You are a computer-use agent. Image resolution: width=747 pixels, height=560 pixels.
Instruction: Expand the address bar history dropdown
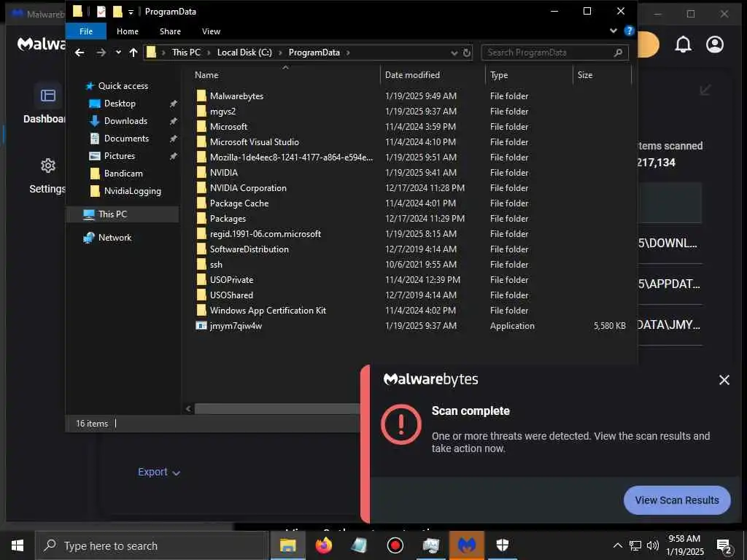454,52
